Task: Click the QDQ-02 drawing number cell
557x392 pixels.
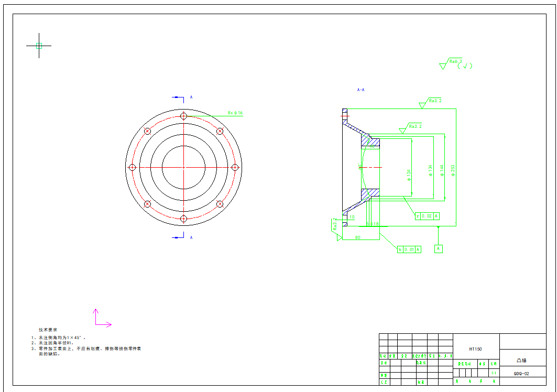Action: (x=521, y=374)
